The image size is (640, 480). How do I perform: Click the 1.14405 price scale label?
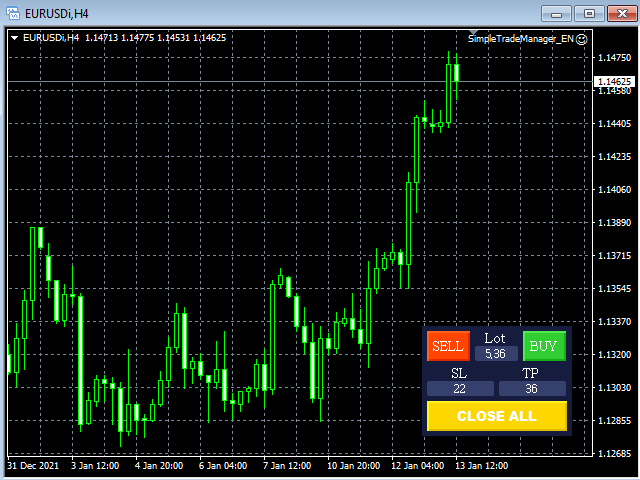coord(614,124)
